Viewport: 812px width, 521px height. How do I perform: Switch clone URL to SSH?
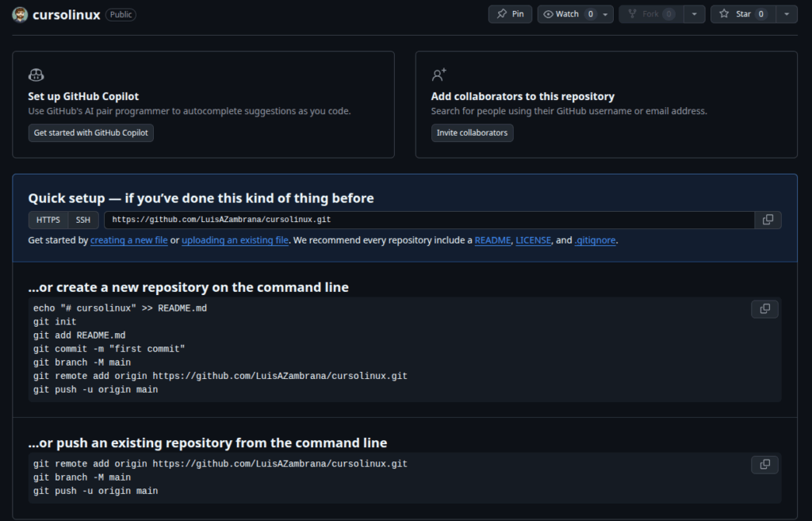[x=82, y=220]
